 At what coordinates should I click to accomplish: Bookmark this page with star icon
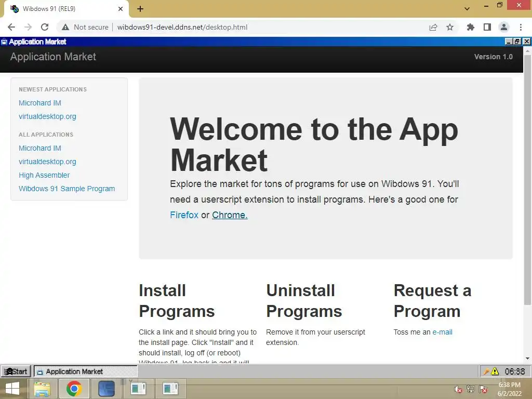(x=450, y=27)
